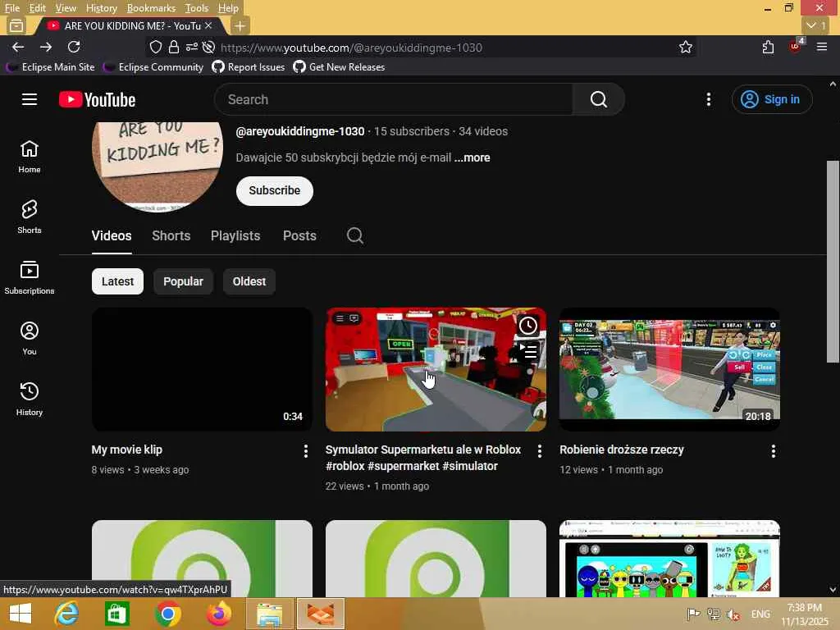Switch to channel Shorts tab
The image size is (840, 630).
click(x=171, y=235)
